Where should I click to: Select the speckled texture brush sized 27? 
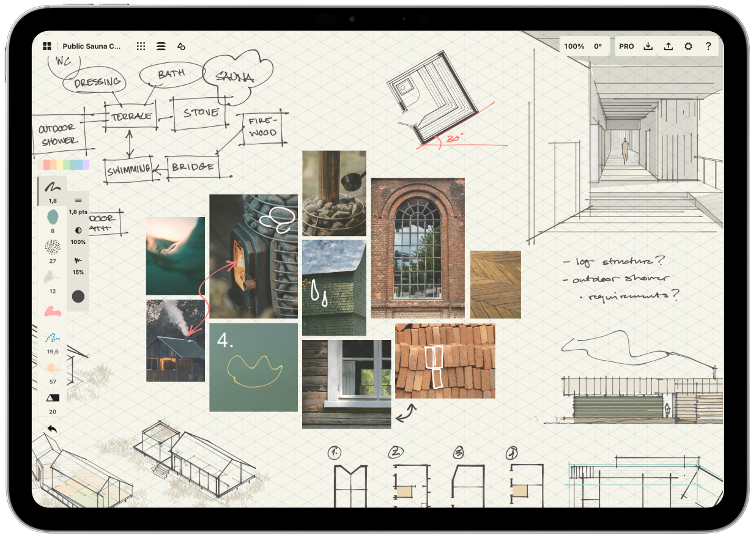click(53, 251)
